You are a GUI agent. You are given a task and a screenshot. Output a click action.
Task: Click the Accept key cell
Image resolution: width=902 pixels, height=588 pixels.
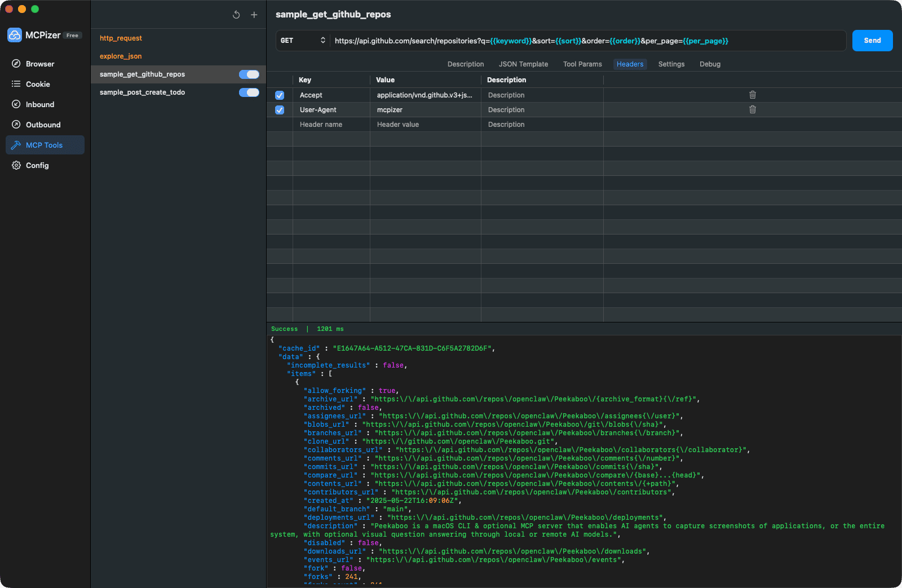point(331,95)
